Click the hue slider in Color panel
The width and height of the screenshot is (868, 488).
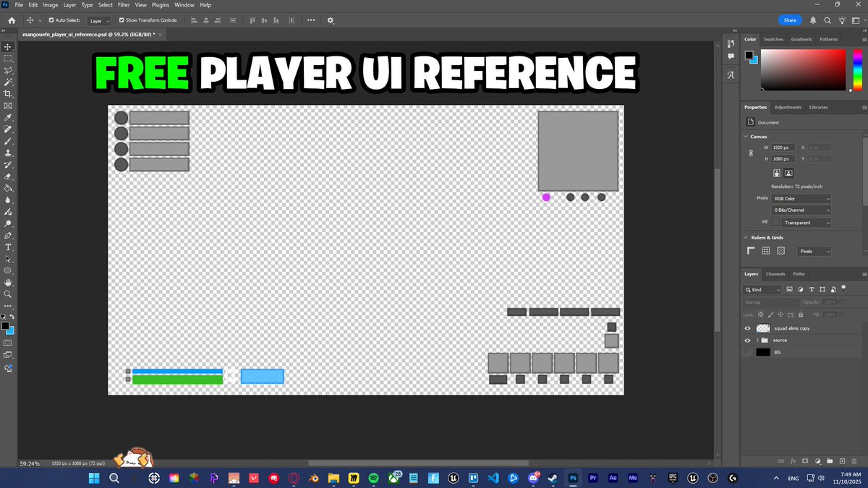coord(857,70)
